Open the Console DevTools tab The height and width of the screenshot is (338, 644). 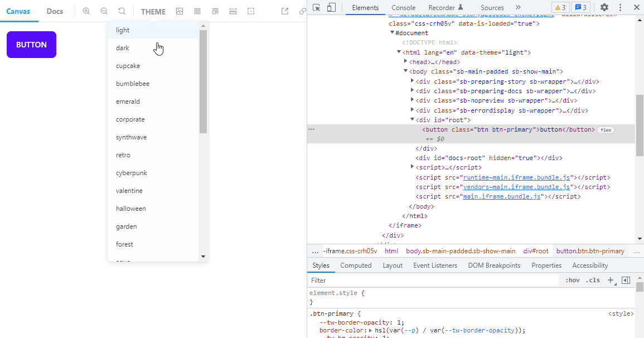(403, 7)
